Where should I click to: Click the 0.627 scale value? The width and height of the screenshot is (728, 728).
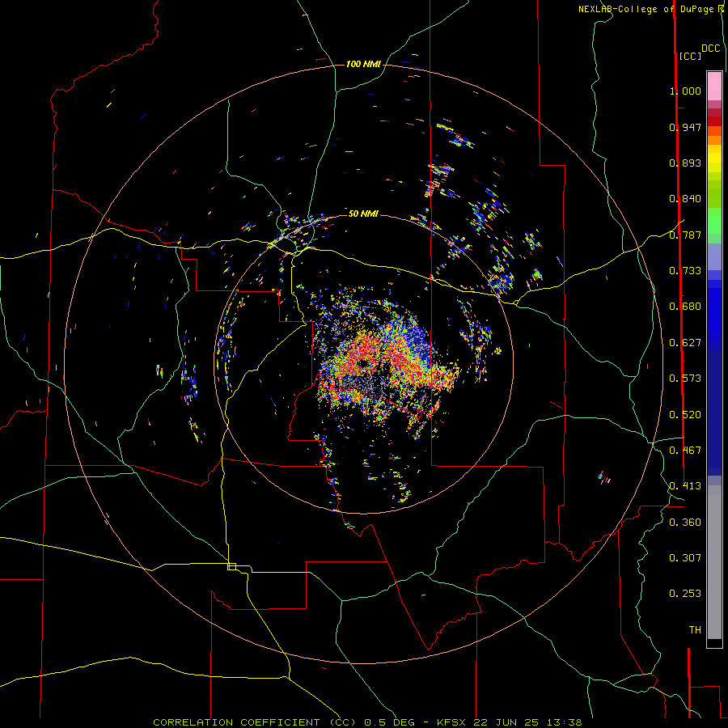coord(685,343)
